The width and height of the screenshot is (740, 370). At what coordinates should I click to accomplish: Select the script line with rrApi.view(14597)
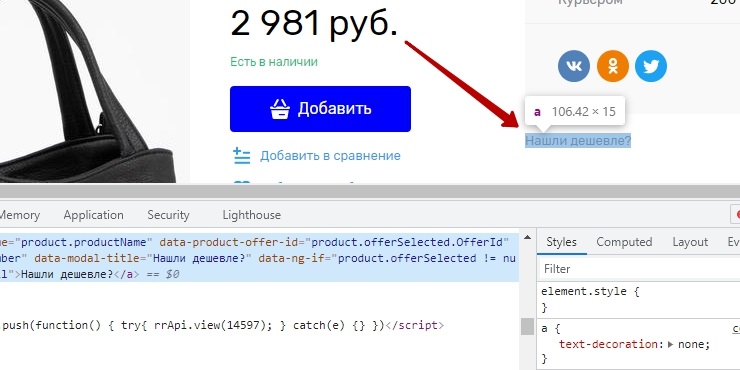(223, 326)
